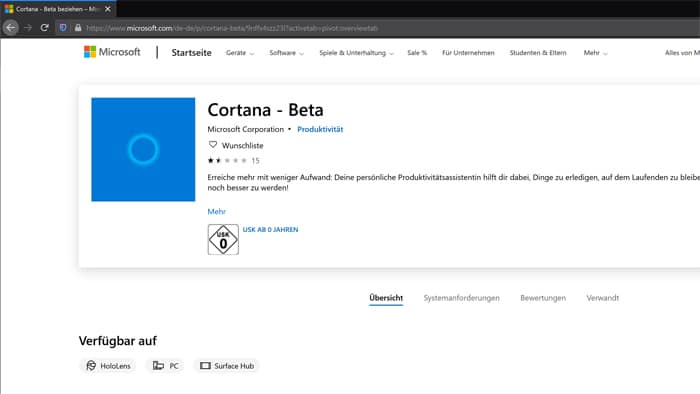
Task: Open Für Unternehmen menu item
Action: (x=468, y=53)
